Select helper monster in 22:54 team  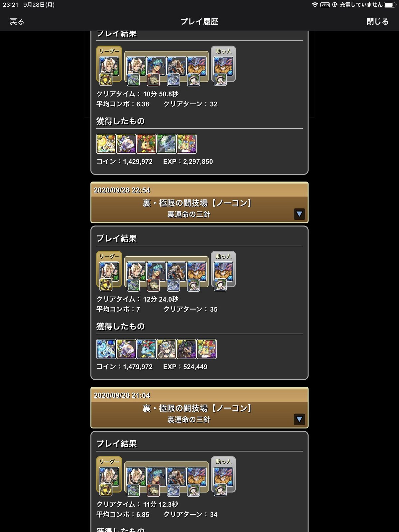coord(223,272)
